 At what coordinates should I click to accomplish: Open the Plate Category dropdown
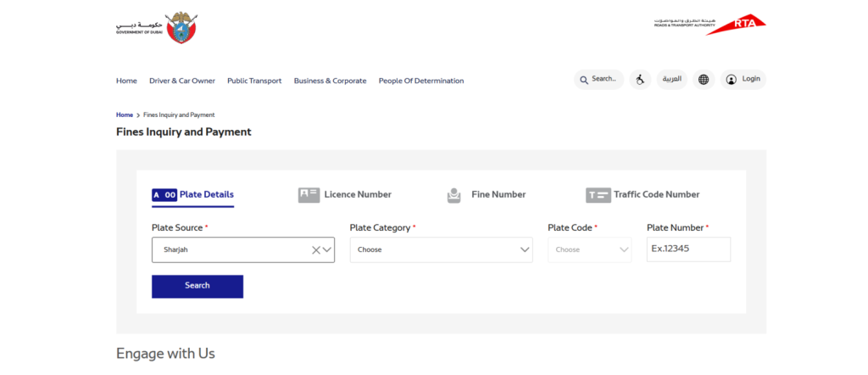pos(441,249)
